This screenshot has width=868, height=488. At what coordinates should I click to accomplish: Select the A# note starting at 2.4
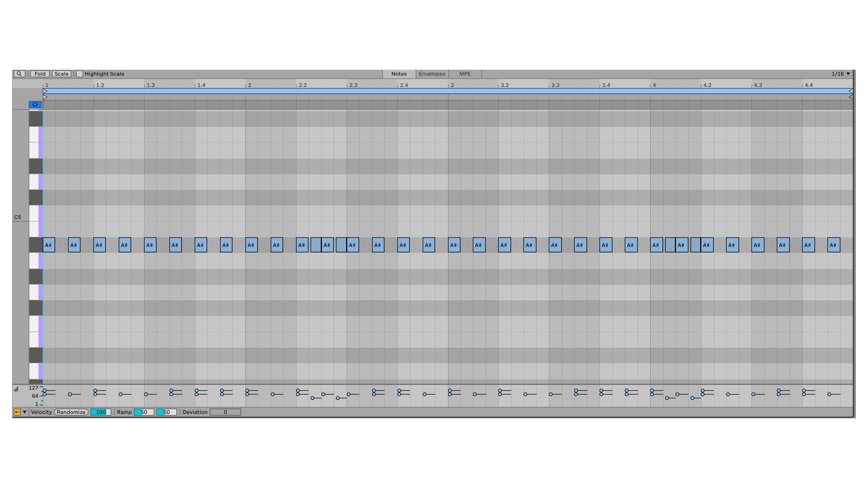tap(403, 245)
